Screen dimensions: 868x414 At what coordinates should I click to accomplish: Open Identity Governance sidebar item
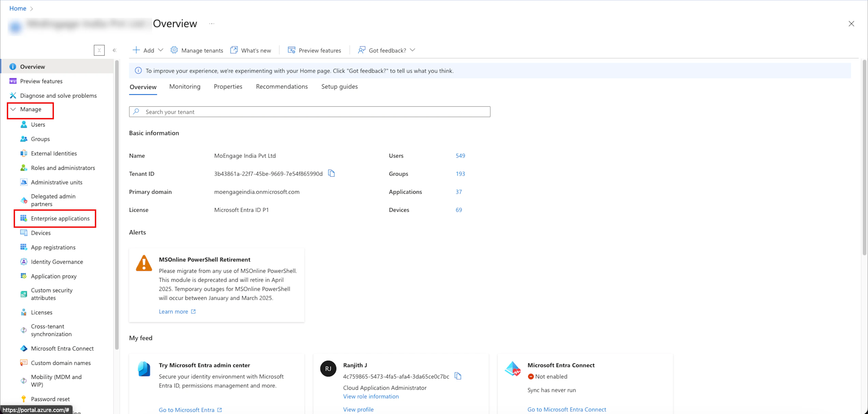57,262
